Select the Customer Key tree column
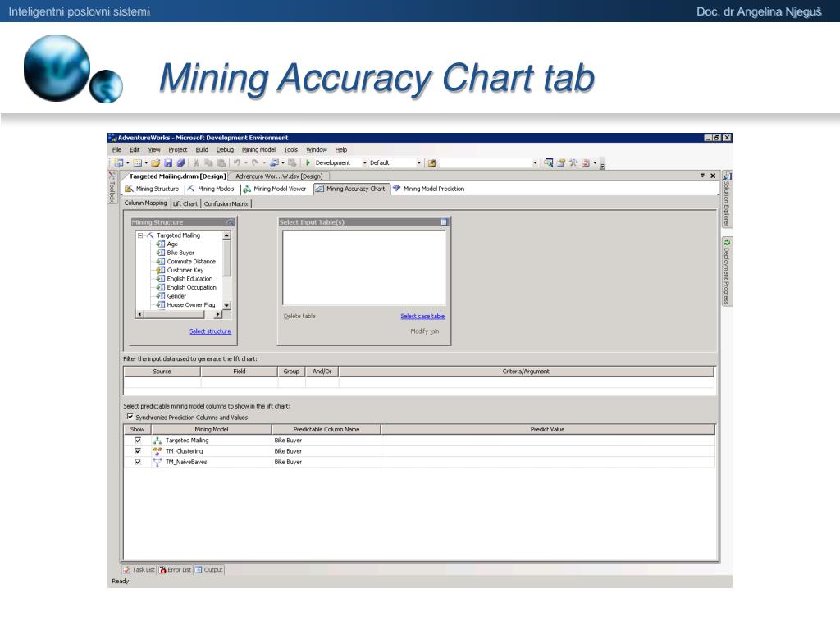 (185, 270)
